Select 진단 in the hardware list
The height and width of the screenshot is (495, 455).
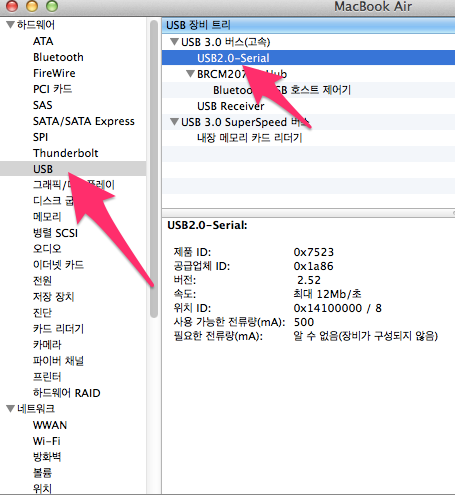click(42, 313)
